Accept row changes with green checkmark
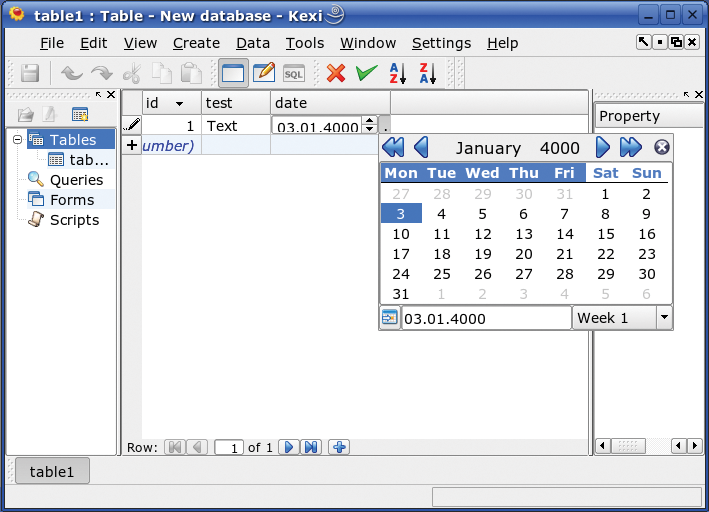709x512 pixels. click(x=366, y=73)
